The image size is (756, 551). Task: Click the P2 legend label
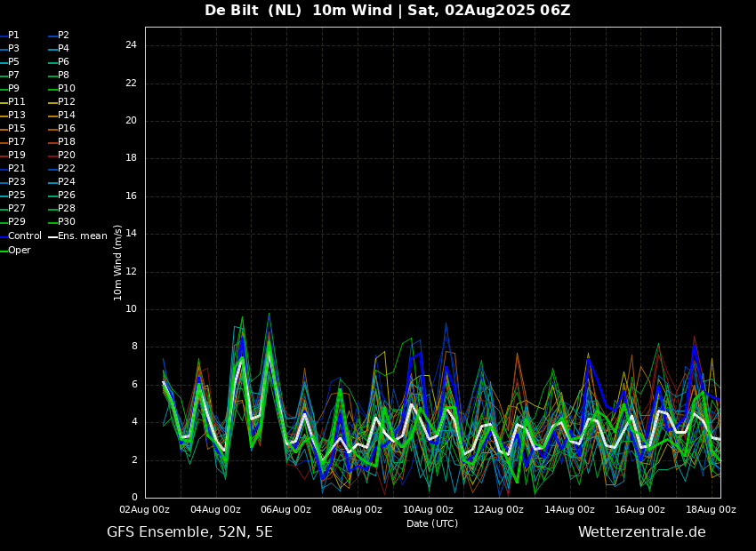(63, 36)
